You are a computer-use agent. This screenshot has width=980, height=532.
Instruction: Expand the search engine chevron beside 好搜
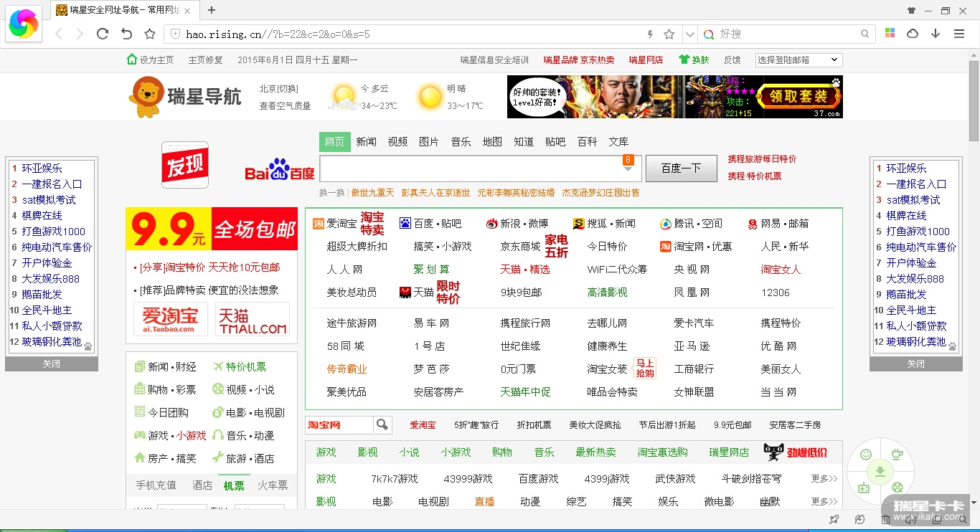(x=689, y=34)
